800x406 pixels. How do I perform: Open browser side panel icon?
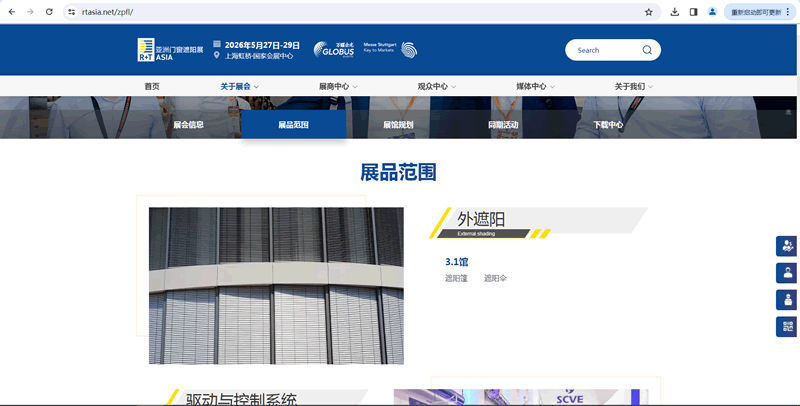pos(693,12)
